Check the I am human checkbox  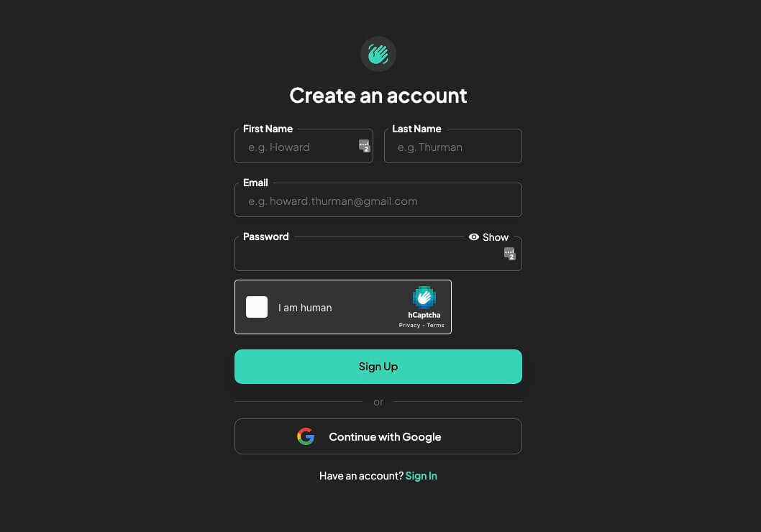click(257, 307)
